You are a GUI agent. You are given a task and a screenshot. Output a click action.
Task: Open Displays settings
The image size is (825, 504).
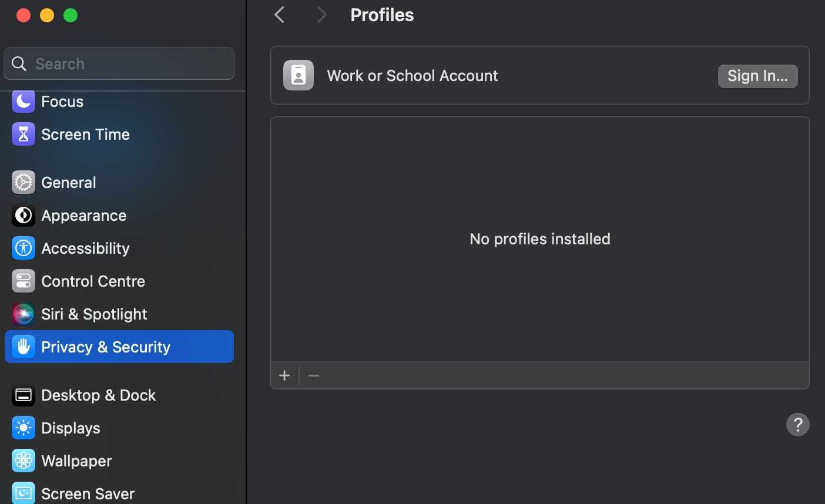click(119, 428)
